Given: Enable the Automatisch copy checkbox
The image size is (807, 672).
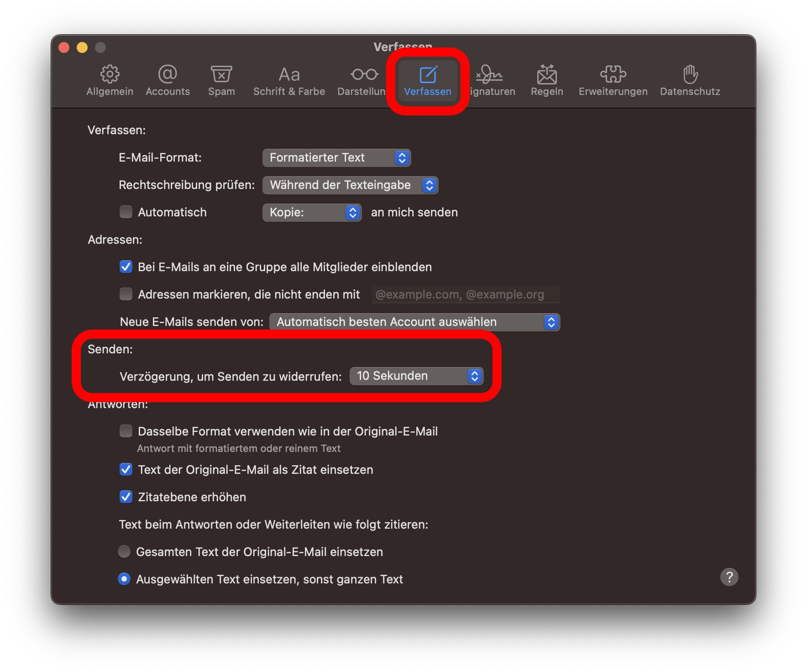Looking at the screenshot, I should coord(126,212).
